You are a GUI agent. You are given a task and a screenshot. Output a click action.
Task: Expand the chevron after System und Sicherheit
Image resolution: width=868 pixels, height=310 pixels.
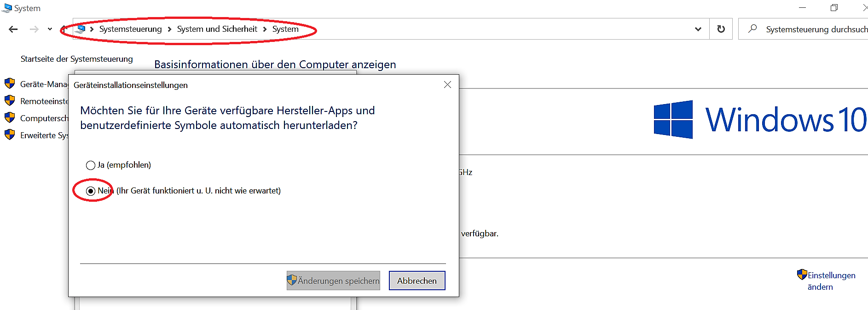265,29
